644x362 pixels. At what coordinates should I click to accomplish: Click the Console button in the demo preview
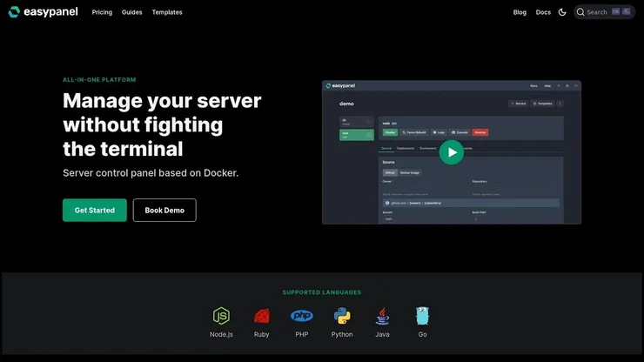click(x=460, y=132)
